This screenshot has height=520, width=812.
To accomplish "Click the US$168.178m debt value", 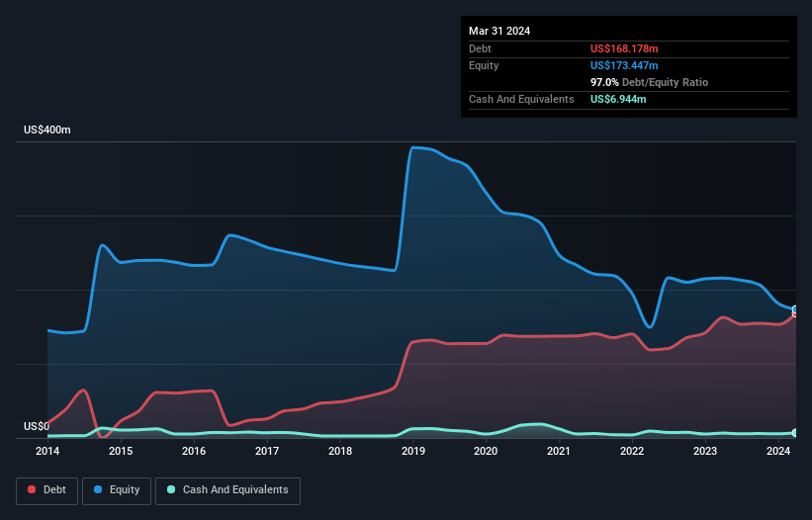I will tap(624, 48).
